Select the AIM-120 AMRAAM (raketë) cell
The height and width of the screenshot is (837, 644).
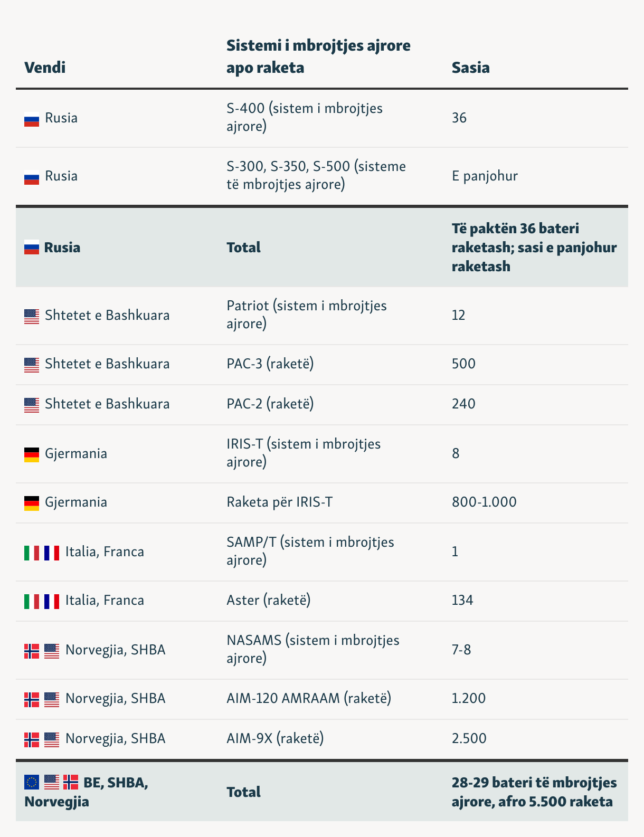(309, 698)
